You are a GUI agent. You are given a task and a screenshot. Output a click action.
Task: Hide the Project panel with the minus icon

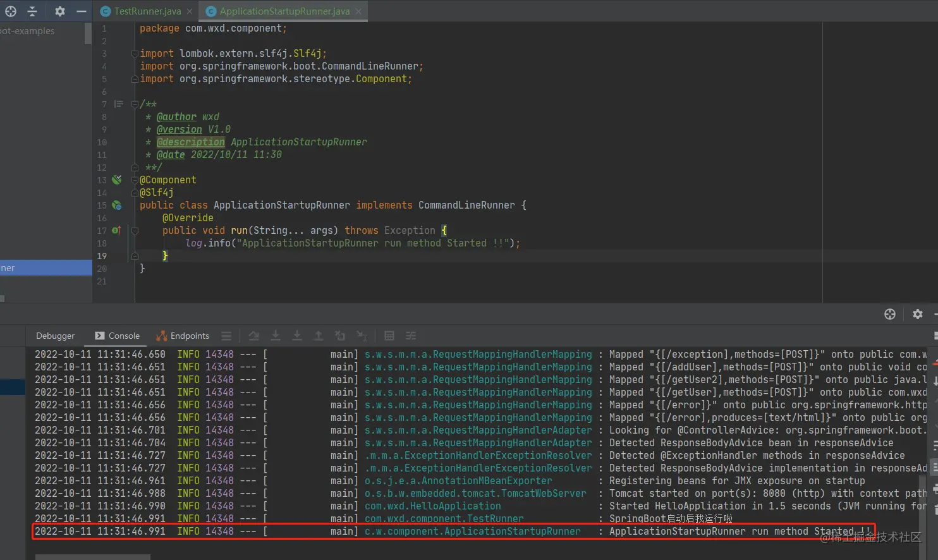[82, 11]
